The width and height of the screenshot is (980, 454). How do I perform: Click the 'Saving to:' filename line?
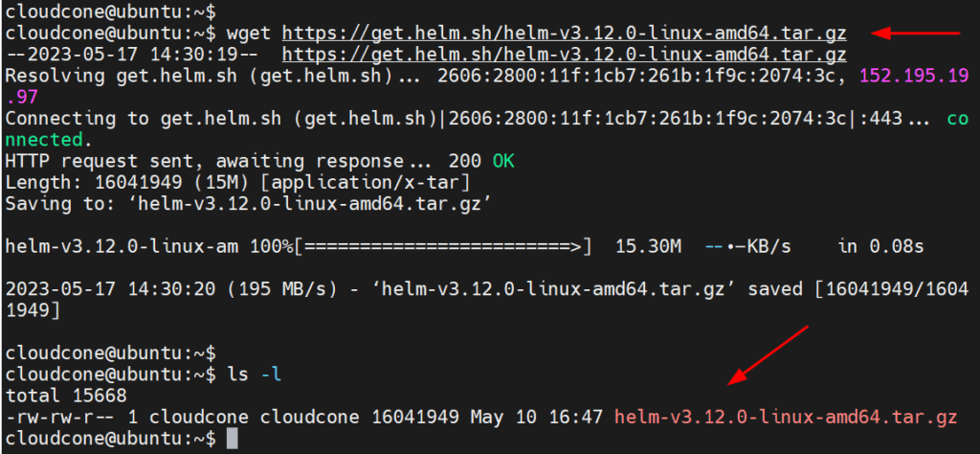(246, 204)
